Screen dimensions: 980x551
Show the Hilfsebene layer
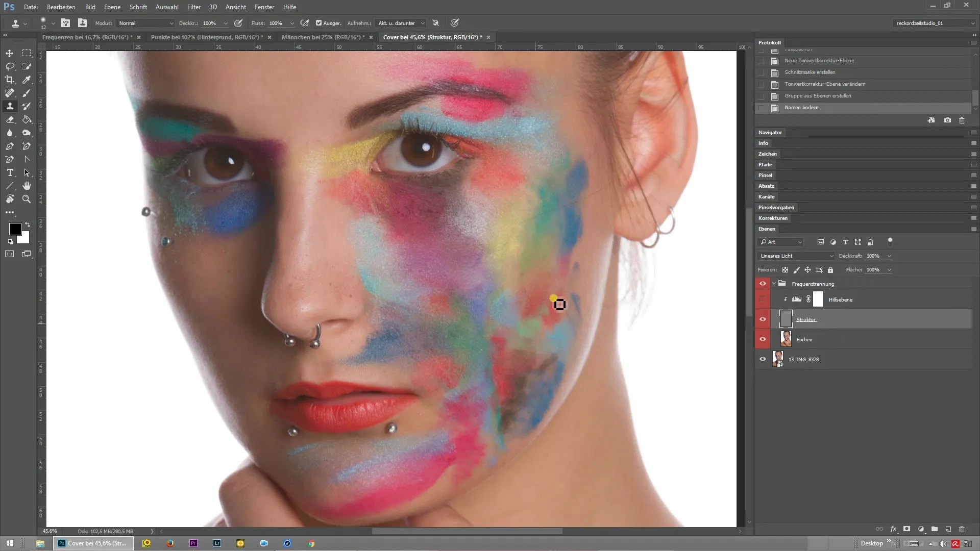[763, 299]
